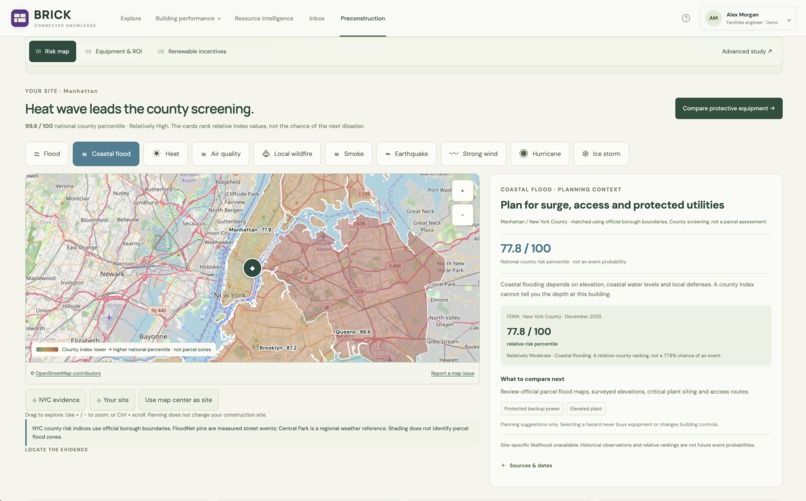Select the Ice storm hazard chip
The height and width of the screenshot is (501, 806).
601,154
